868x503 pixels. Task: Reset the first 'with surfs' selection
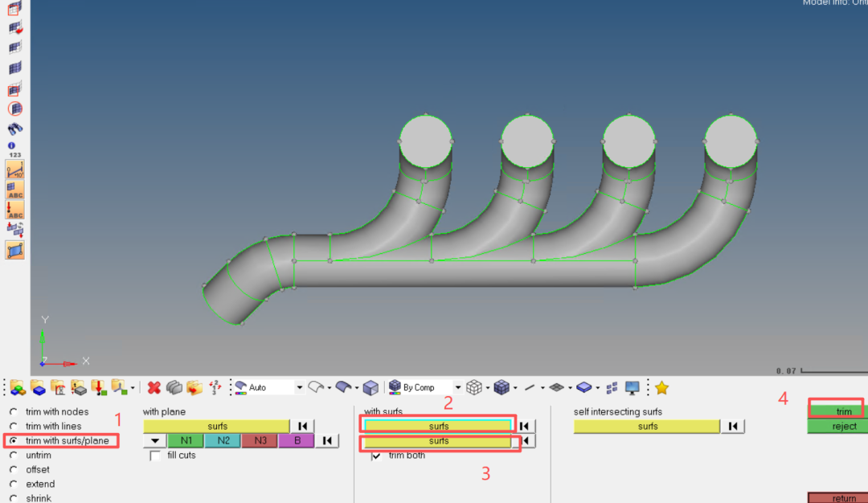coord(524,426)
